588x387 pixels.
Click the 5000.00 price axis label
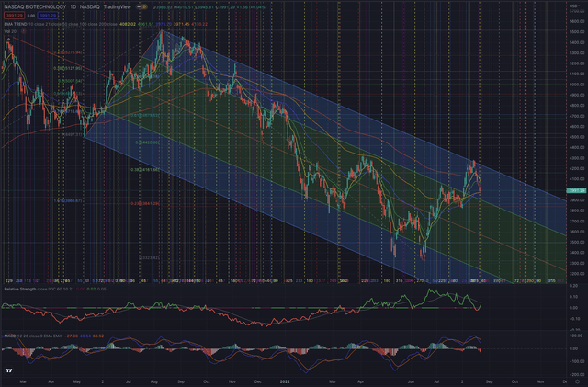click(577, 85)
